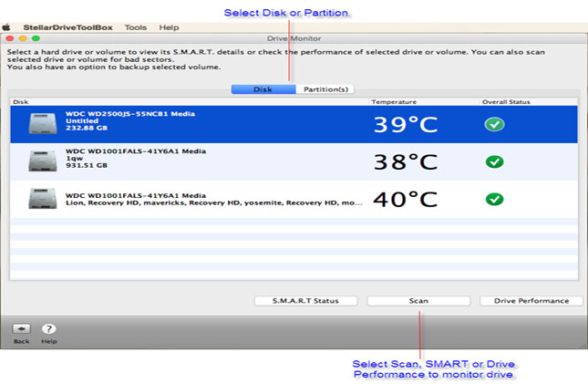
Task: Click the Disk column header
Action: [21, 102]
